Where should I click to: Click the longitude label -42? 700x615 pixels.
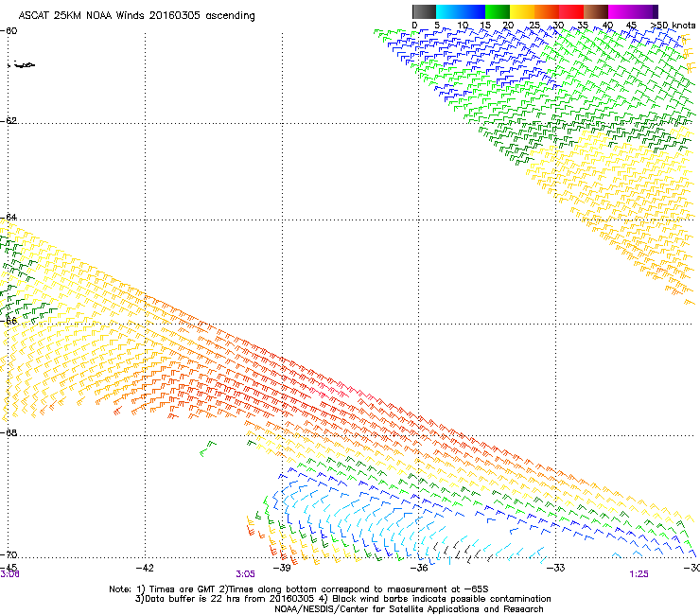pyautogui.click(x=145, y=568)
